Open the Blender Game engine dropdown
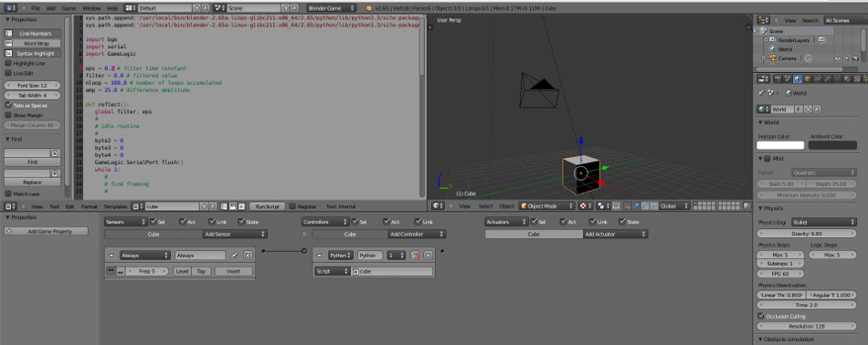The width and height of the screenshot is (868, 345). point(332,8)
